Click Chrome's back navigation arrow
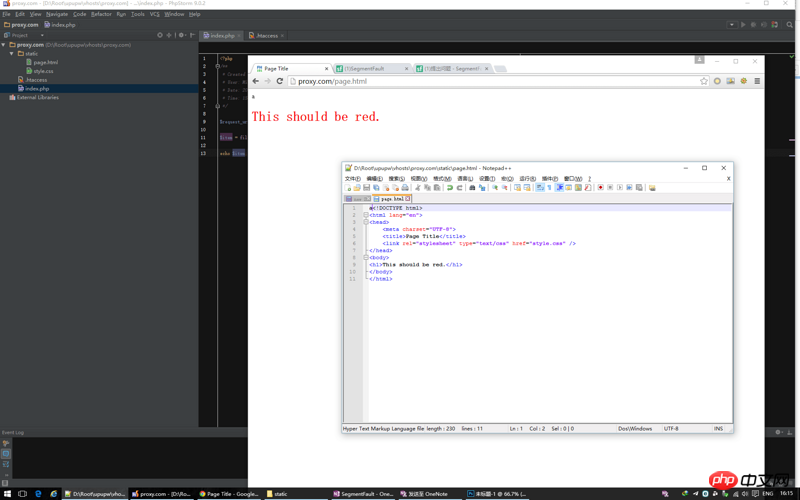 click(256, 81)
